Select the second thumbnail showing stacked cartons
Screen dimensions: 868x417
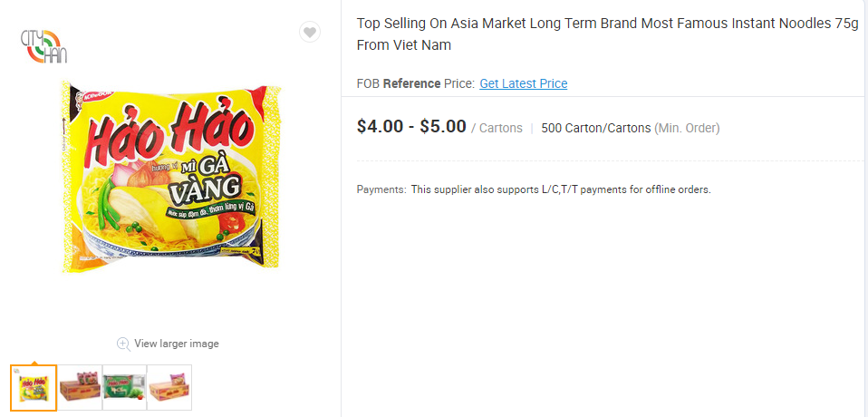click(80, 387)
